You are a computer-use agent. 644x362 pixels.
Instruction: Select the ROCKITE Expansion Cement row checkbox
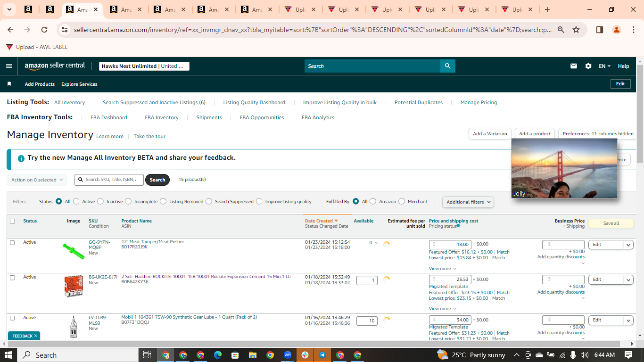coord(12,278)
